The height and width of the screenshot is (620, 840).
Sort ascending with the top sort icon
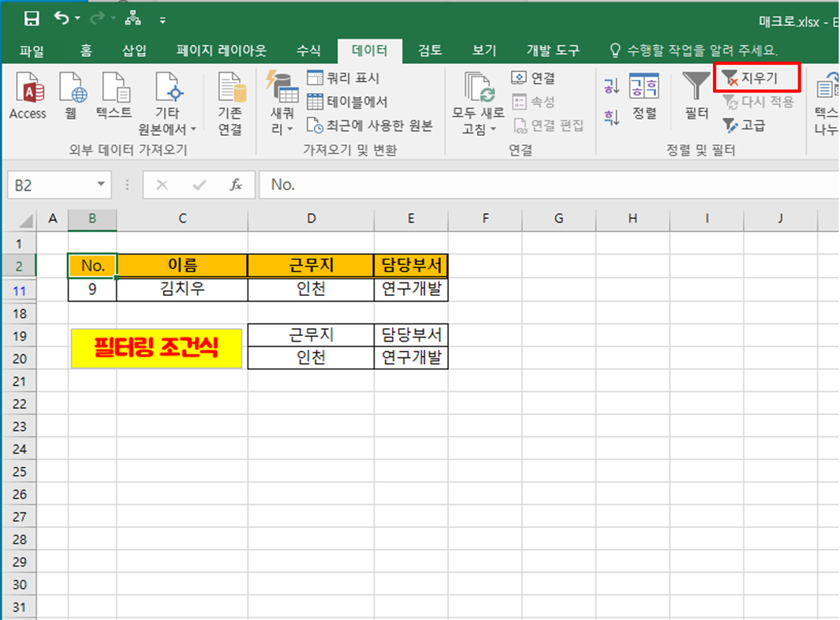pos(611,85)
